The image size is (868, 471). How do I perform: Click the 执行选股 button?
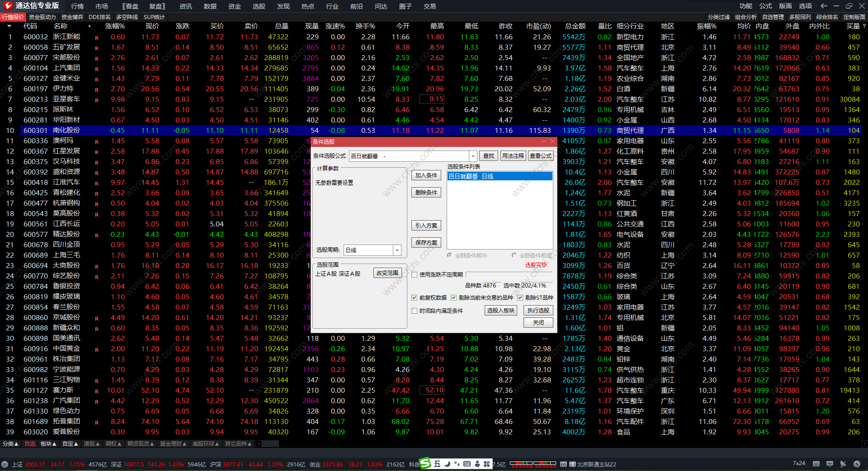(538, 311)
